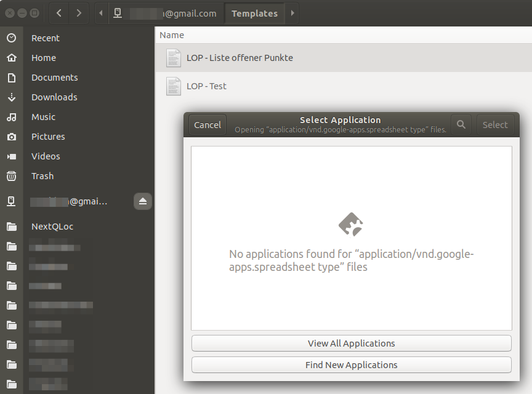Image resolution: width=532 pixels, height=394 pixels.
Task: Open the Pictures folder in sidebar
Action: 48,137
